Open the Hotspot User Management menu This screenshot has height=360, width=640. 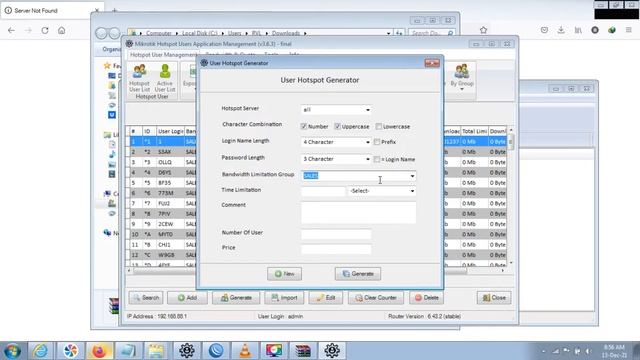tap(164, 55)
